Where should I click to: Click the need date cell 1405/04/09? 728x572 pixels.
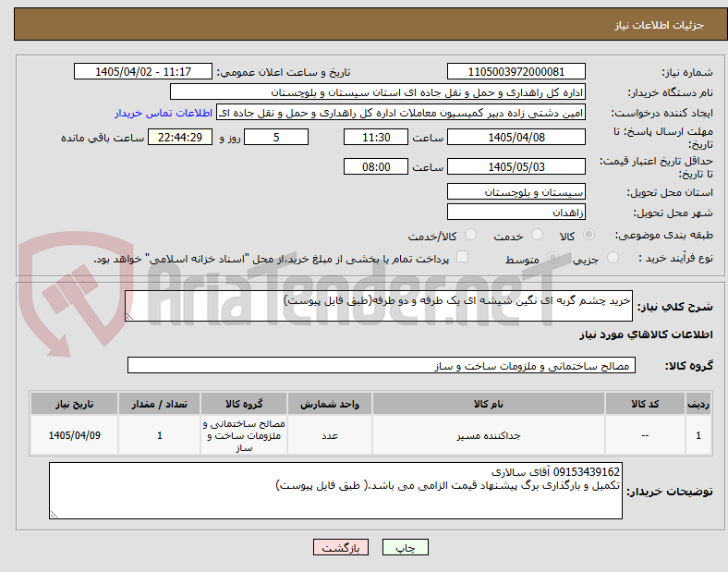pyautogui.click(x=74, y=435)
